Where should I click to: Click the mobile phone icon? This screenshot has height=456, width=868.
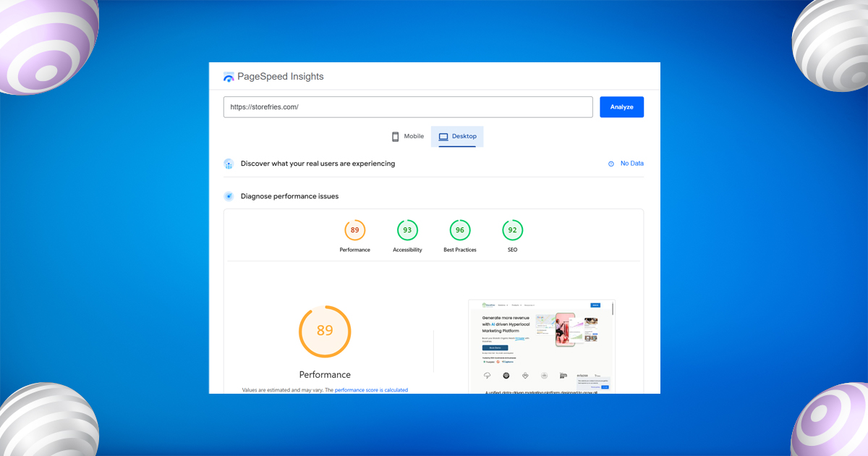tap(396, 136)
